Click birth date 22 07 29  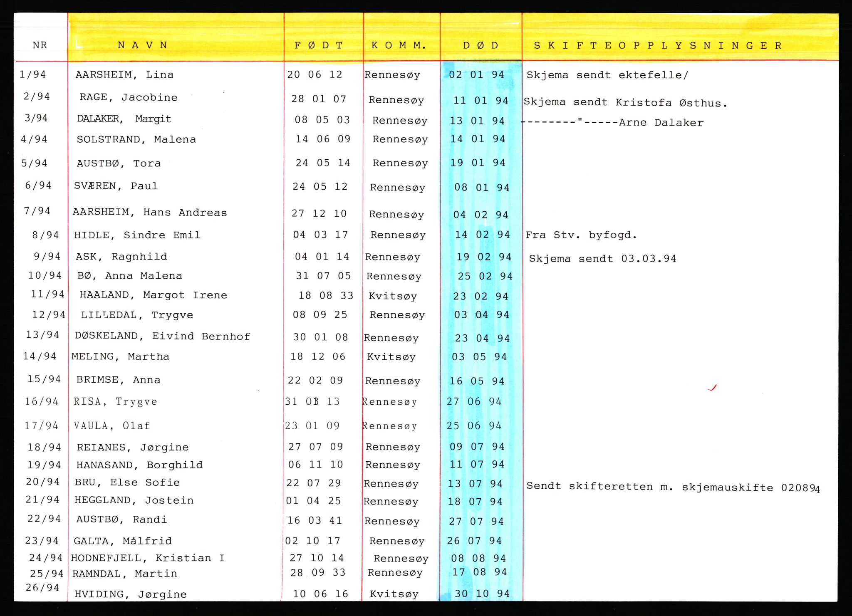pyautogui.click(x=314, y=483)
